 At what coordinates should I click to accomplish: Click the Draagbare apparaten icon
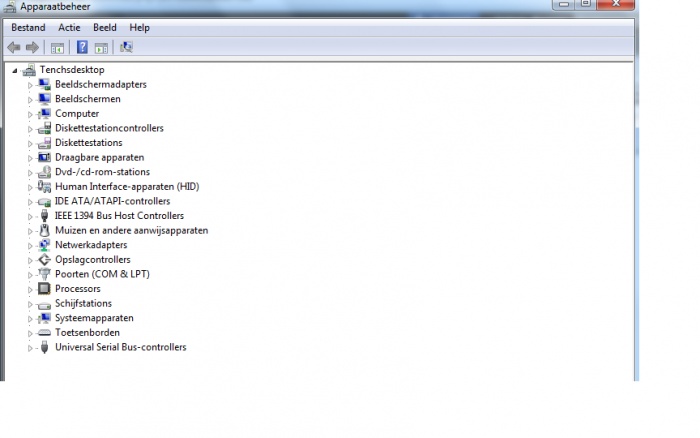(44, 157)
